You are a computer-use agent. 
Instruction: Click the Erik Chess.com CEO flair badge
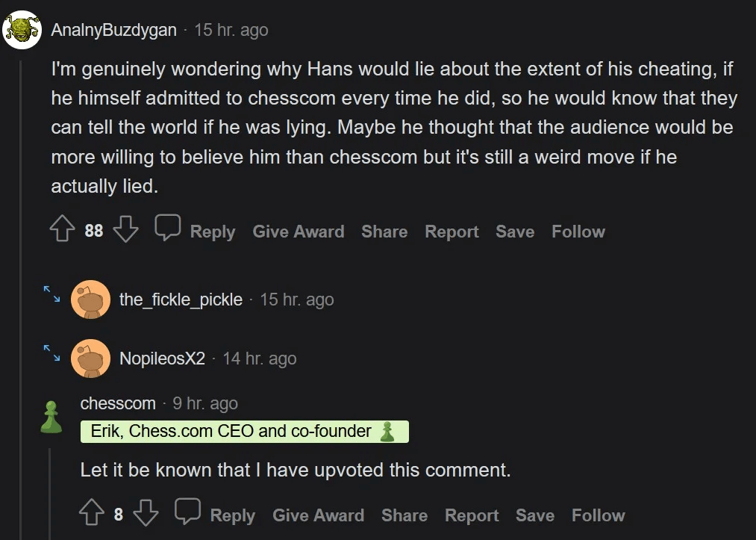point(244,432)
